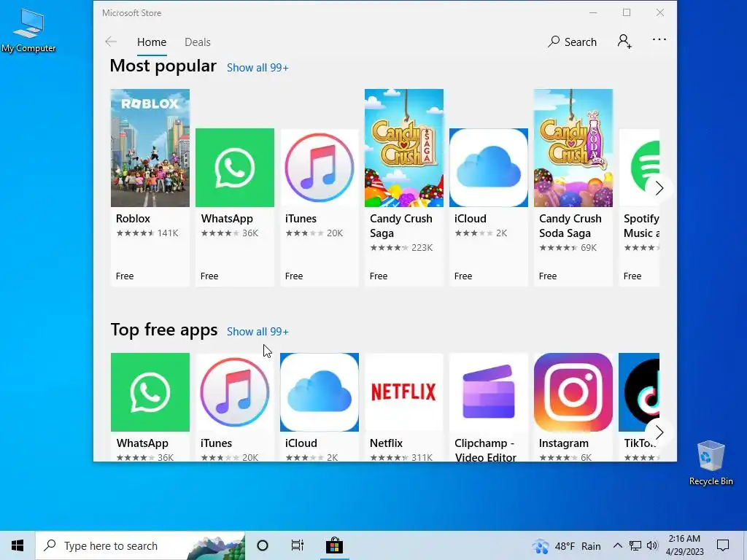Viewport: 747px width, 560px height.
Task: Open the Clipchamp Video Editor icon
Action: [x=489, y=392]
